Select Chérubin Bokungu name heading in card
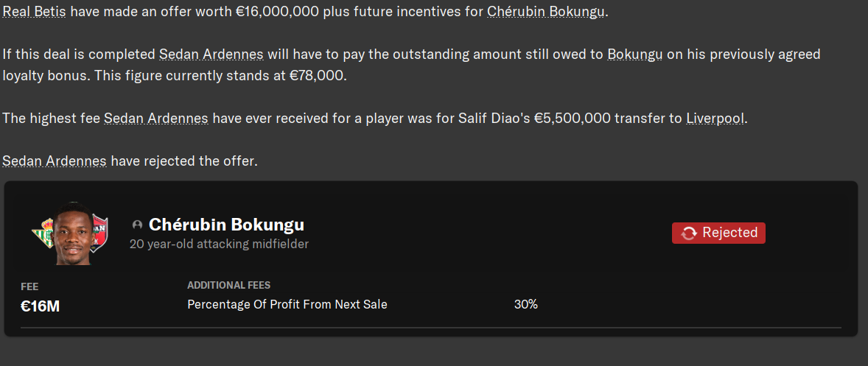The height and width of the screenshot is (366, 868). (226, 225)
